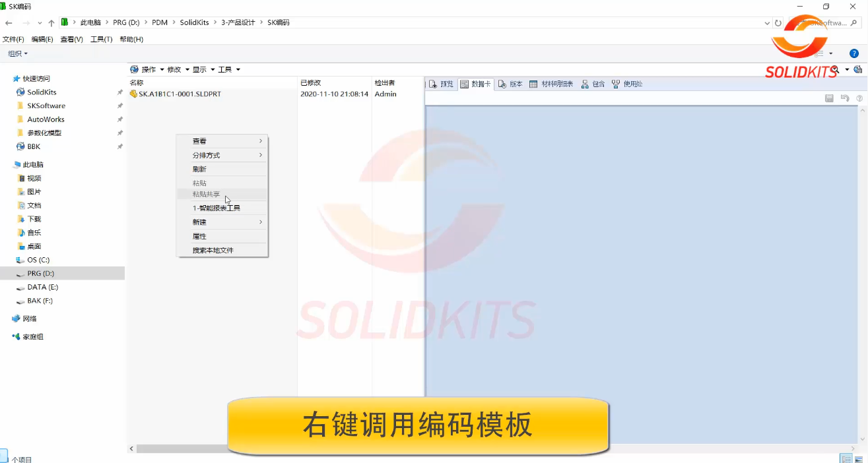
Task: Click 刷新 in the context menu
Action: (x=199, y=169)
